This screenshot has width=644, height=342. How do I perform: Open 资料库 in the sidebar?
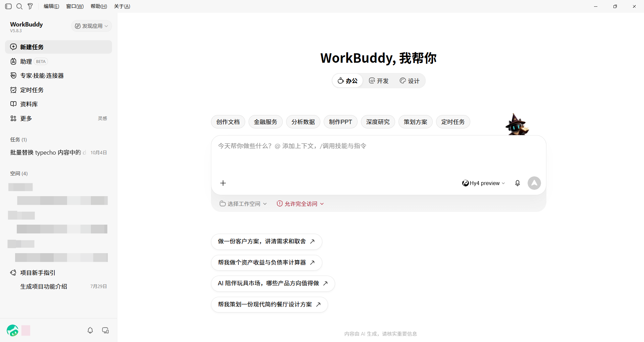coord(58,104)
